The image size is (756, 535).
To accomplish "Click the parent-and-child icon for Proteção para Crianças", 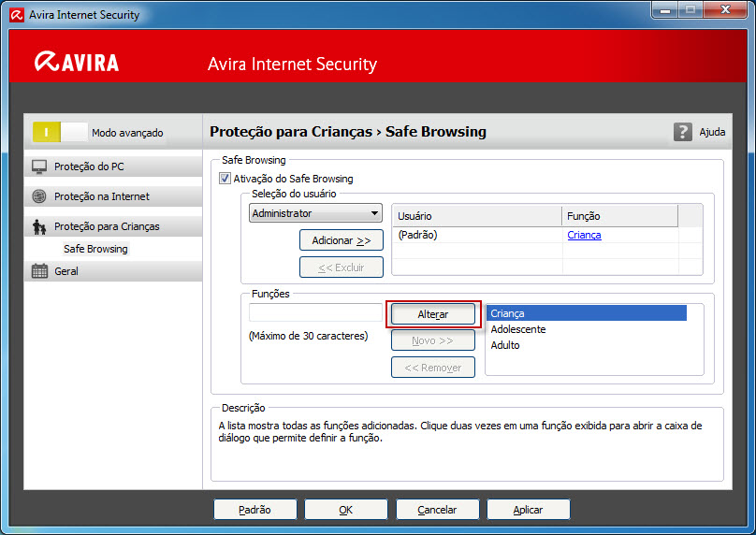I will tap(39, 226).
